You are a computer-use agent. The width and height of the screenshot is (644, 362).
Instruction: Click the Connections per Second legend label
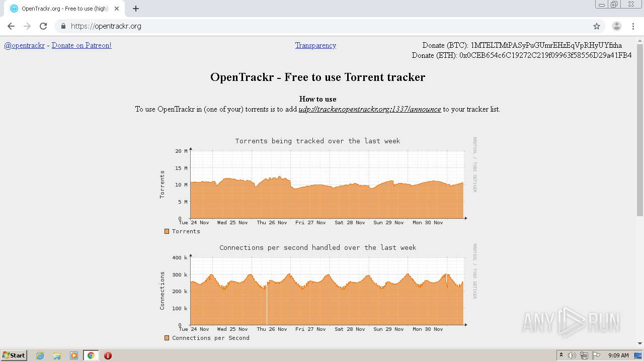(211, 338)
